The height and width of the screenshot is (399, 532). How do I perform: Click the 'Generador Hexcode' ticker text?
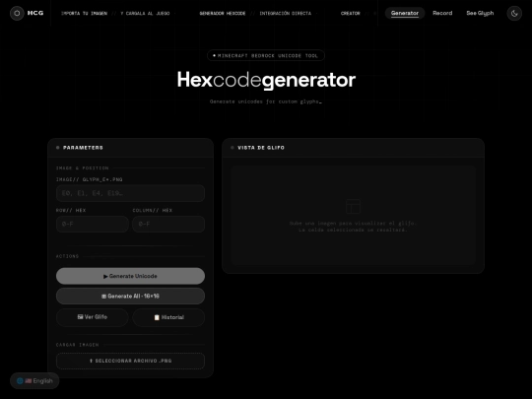[x=223, y=13]
